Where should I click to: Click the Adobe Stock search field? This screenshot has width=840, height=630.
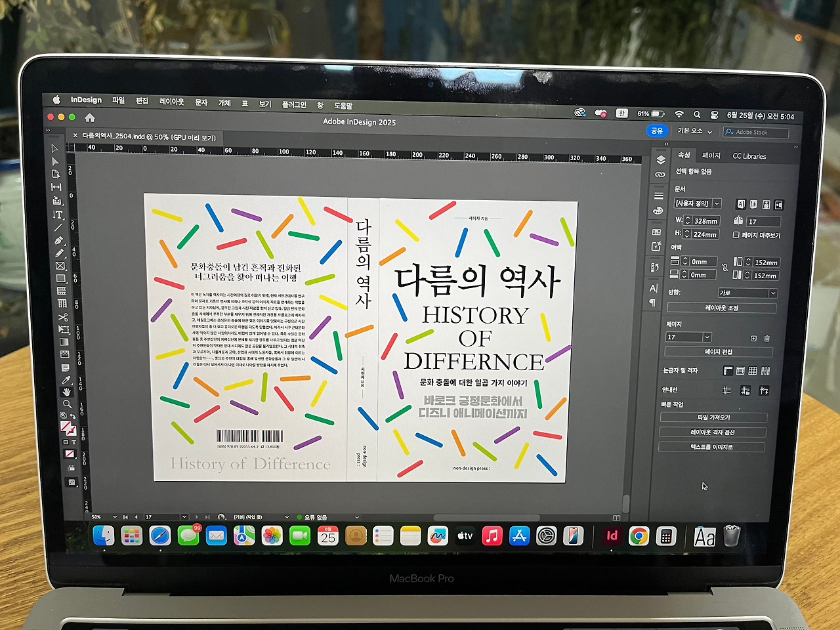coord(756,133)
